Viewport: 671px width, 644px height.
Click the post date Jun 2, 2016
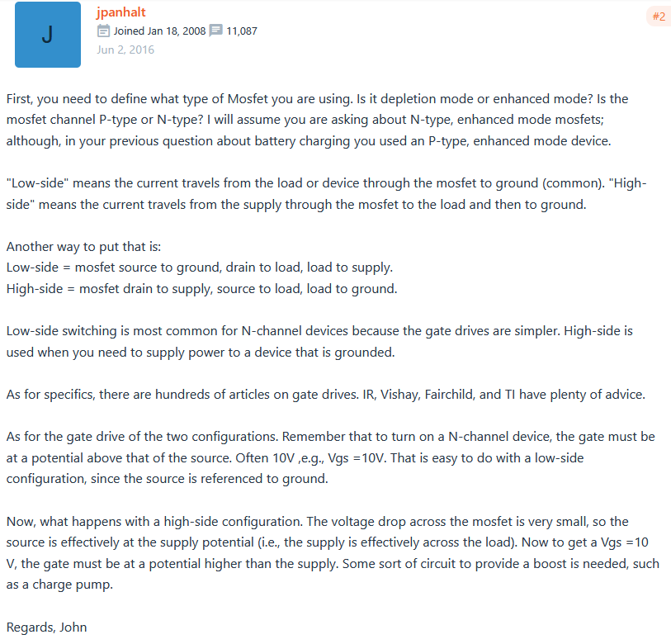[x=125, y=50]
